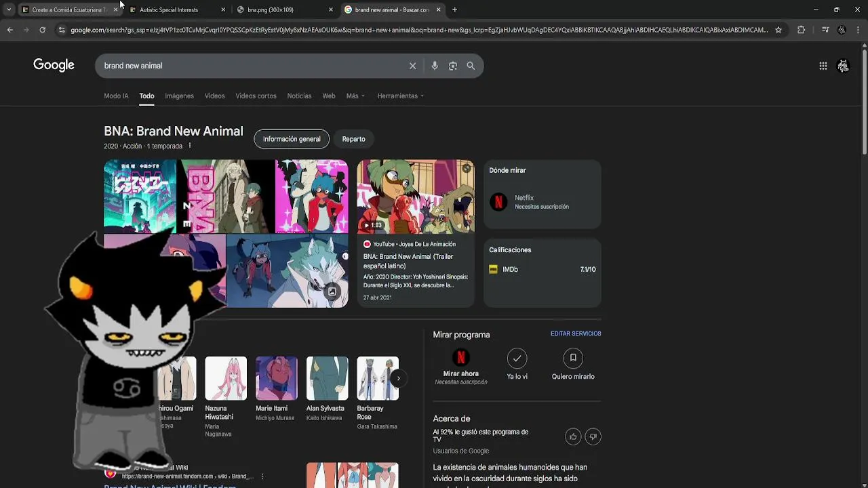The image size is (868, 488).
Task: Switch to bna.png browser tab
Action: tap(271, 9)
